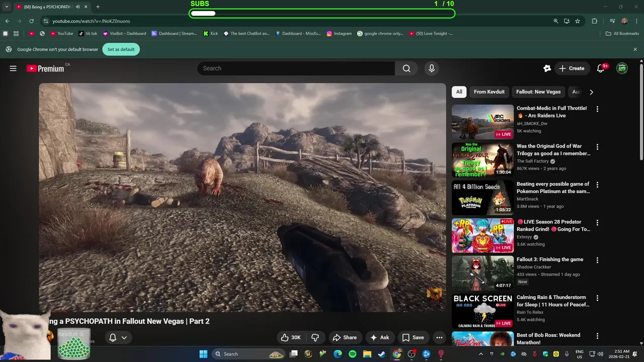
Task: Open options for Combat-Medic in Full Throttle video
Action: point(597,109)
